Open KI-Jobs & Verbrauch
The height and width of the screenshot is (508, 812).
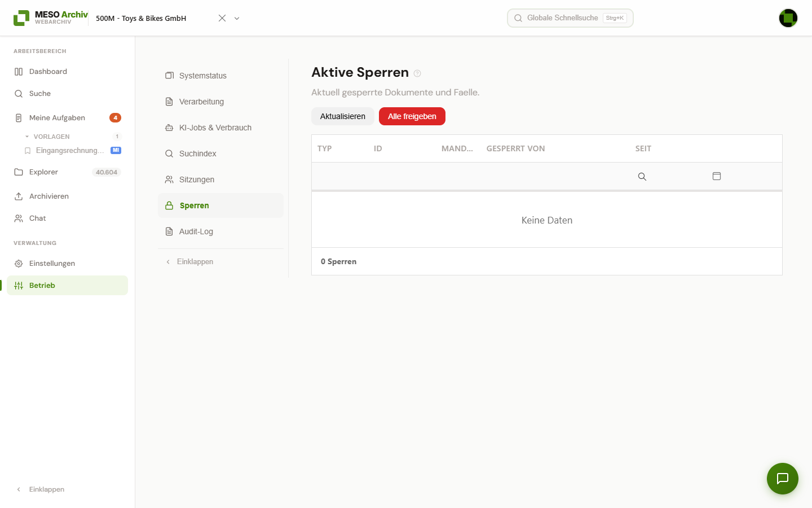220,128
